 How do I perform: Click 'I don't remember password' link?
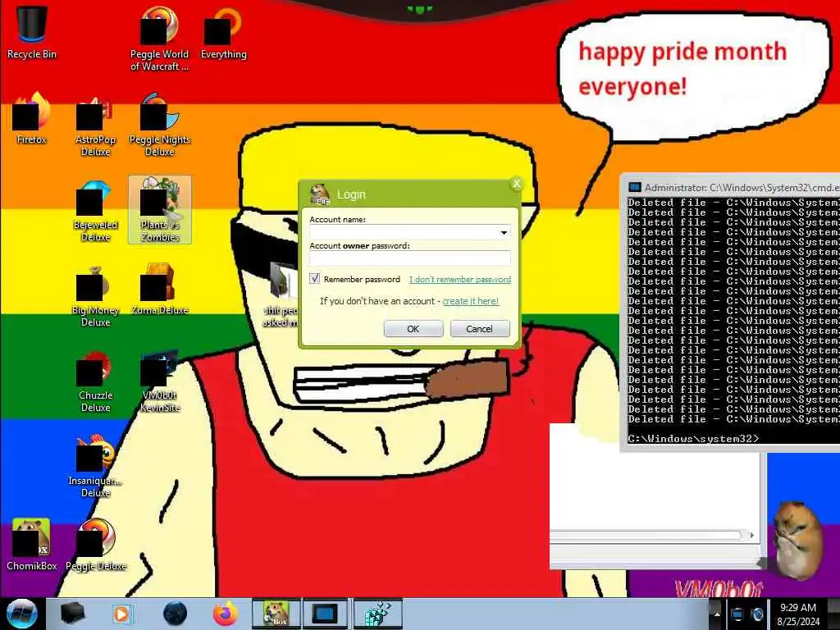[459, 279]
